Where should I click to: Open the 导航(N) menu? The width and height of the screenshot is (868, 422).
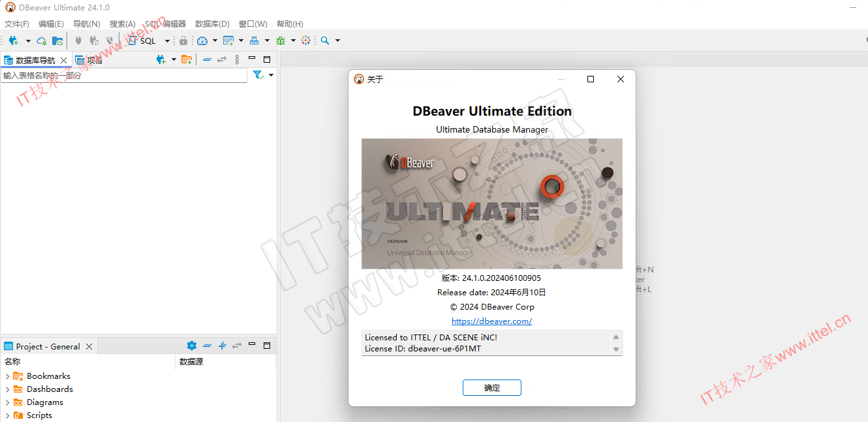[x=86, y=24]
